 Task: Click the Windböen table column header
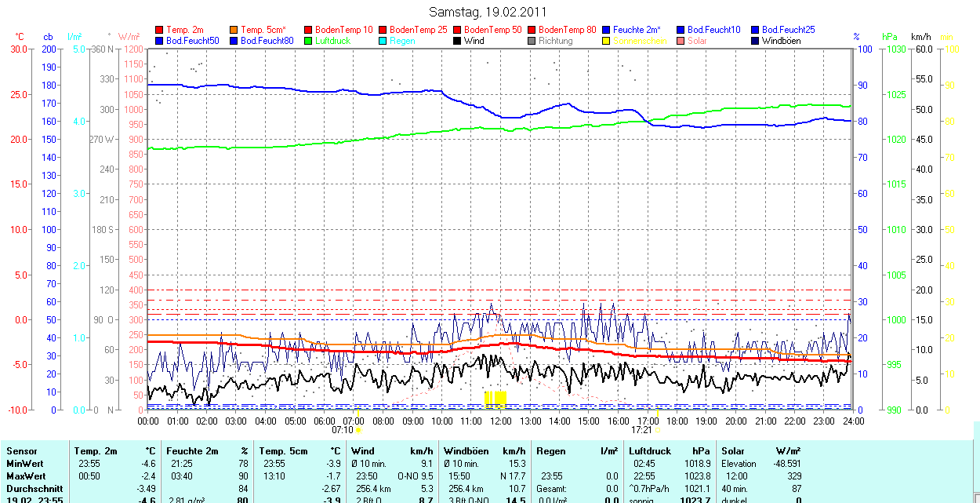coord(466,451)
